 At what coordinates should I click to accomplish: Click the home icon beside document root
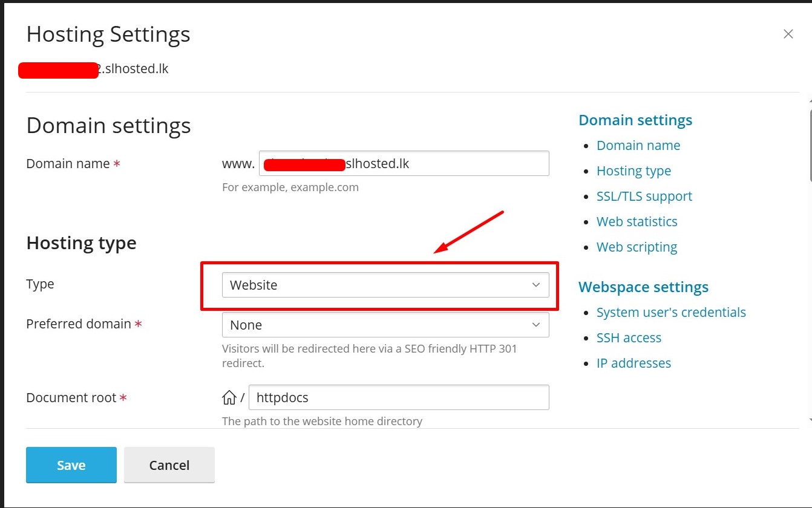click(229, 398)
